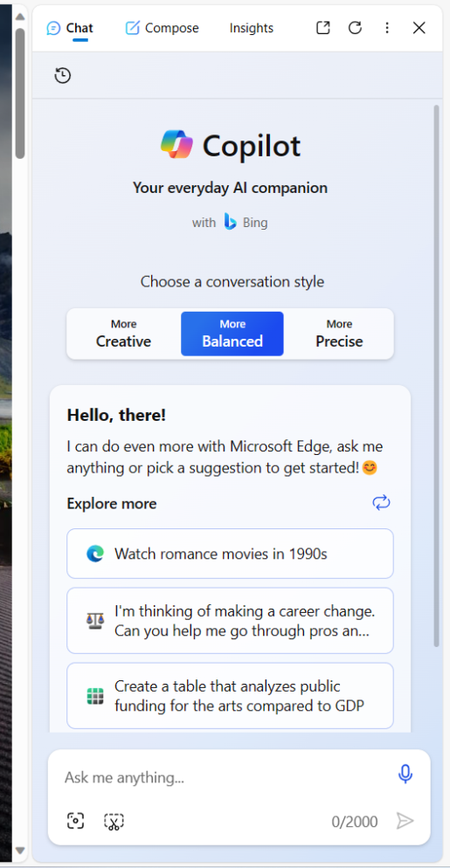Click the table icon on arts funding suggestion
Image resolution: width=450 pixels, height=868 pixels.
click(95, 696)
